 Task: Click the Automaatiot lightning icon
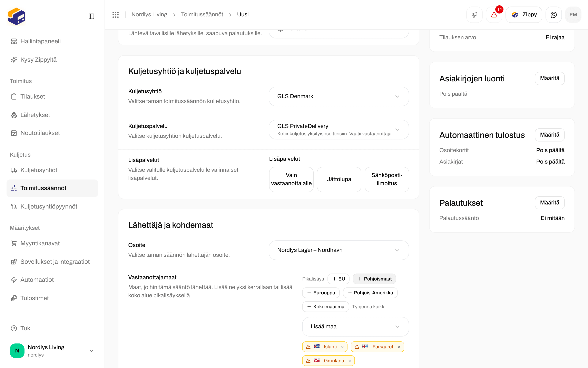point(14,280)
